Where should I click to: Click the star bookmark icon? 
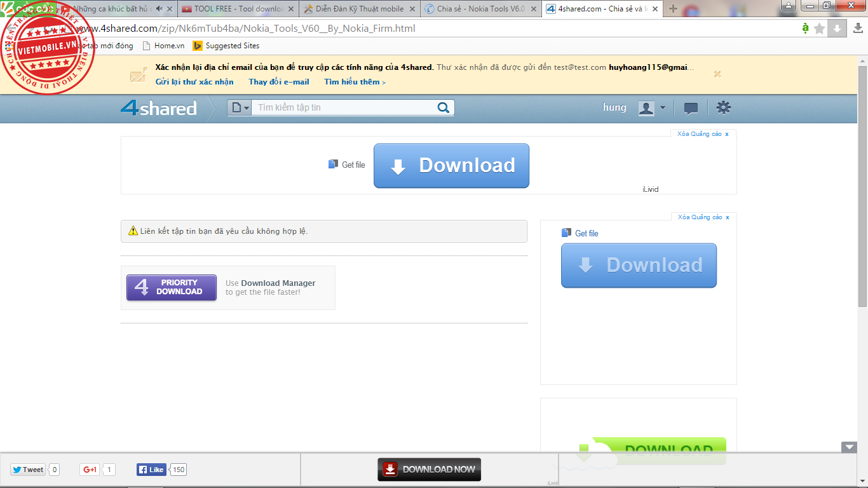coord(820,29)
